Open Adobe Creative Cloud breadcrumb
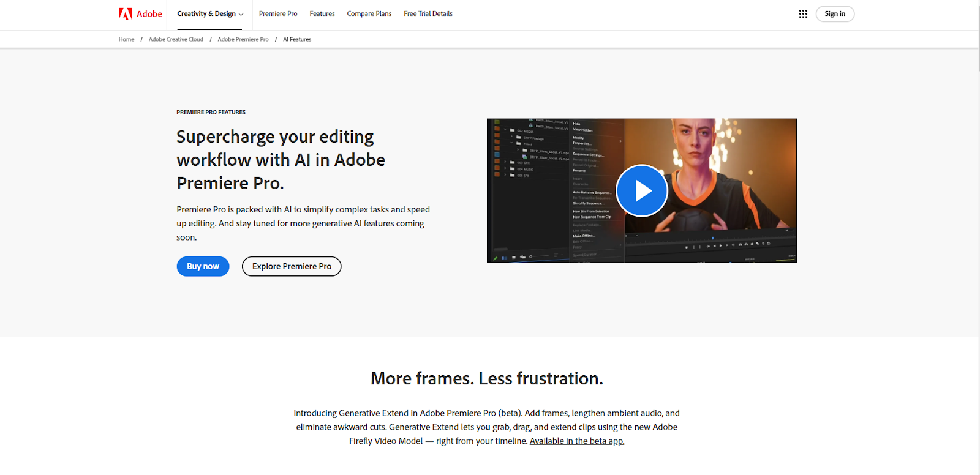The height and width of the screenshot is (475, 980). tap(176, 39)
